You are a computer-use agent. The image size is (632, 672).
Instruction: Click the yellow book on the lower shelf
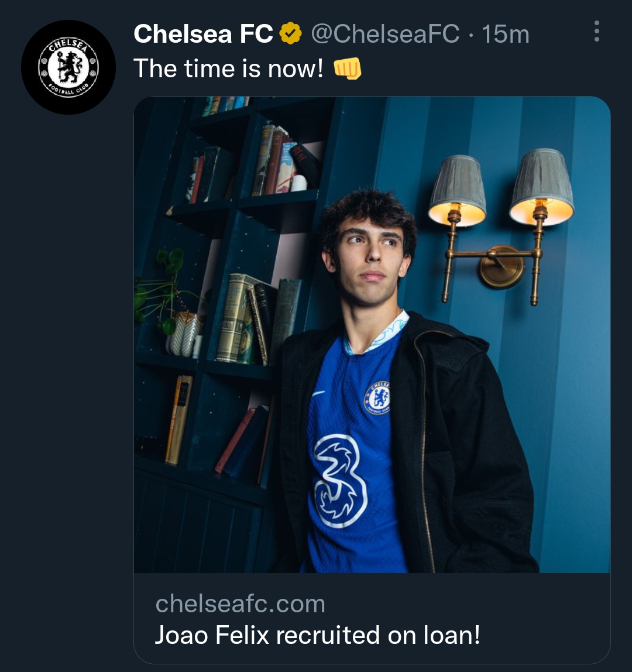coord(178,419)
